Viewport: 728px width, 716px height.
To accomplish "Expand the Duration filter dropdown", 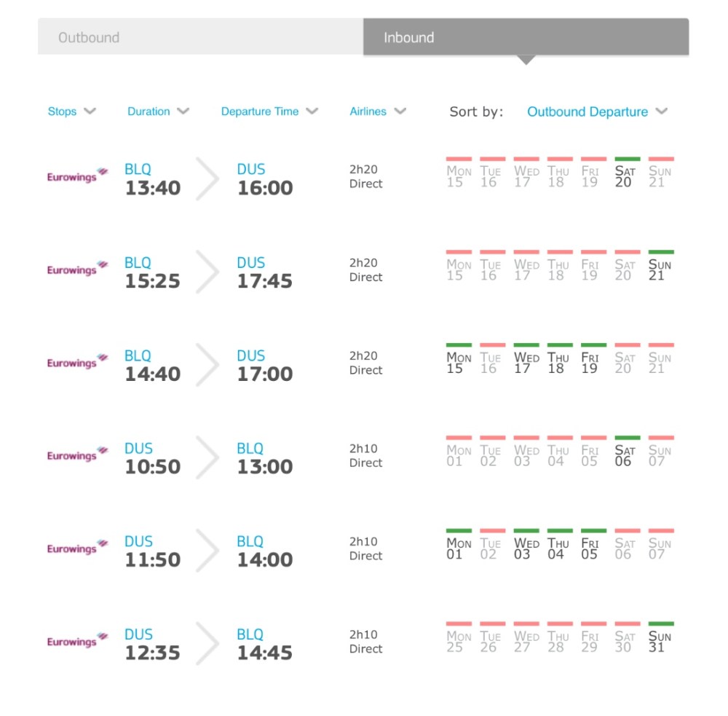I will [158, 111].
